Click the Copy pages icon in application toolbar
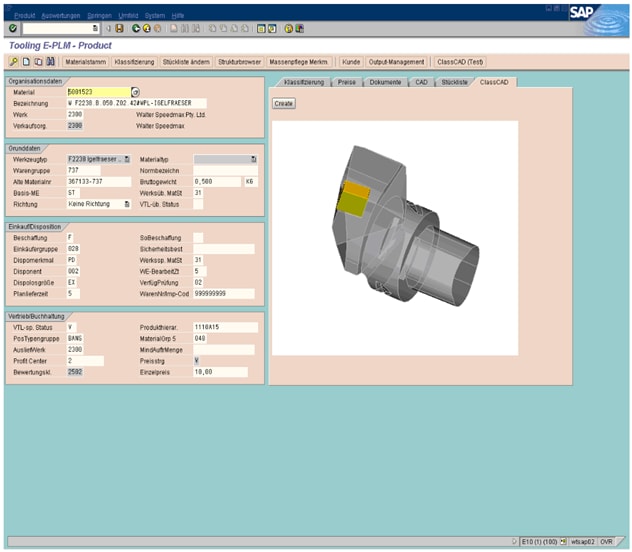 pyautogui.click(x=38, y=62)
